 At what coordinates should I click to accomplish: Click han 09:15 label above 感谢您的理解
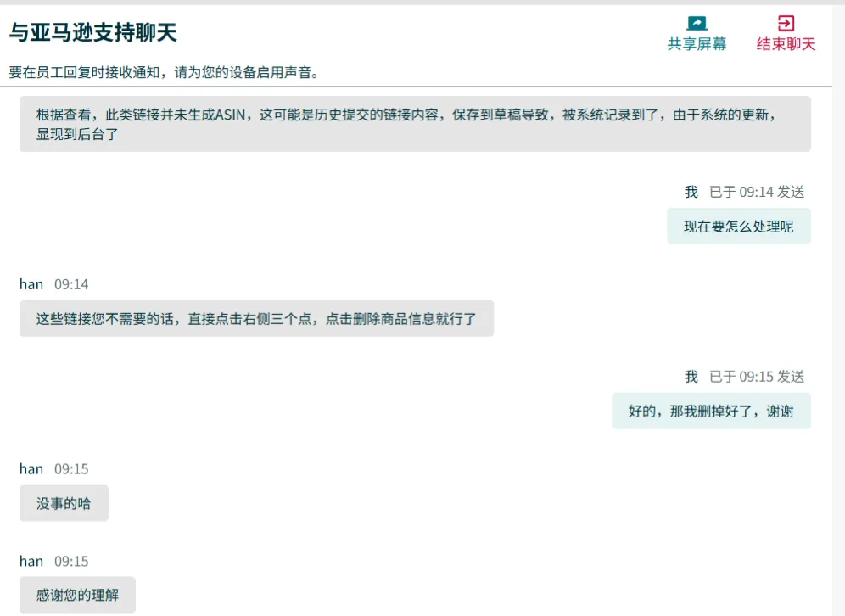[x=54, y=561]
